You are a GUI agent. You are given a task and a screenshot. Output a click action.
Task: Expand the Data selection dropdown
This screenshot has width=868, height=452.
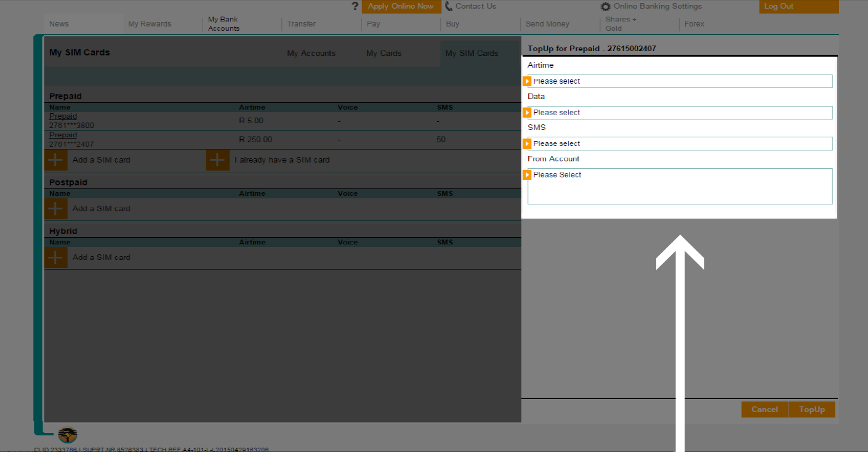click(x=677, y=112)
